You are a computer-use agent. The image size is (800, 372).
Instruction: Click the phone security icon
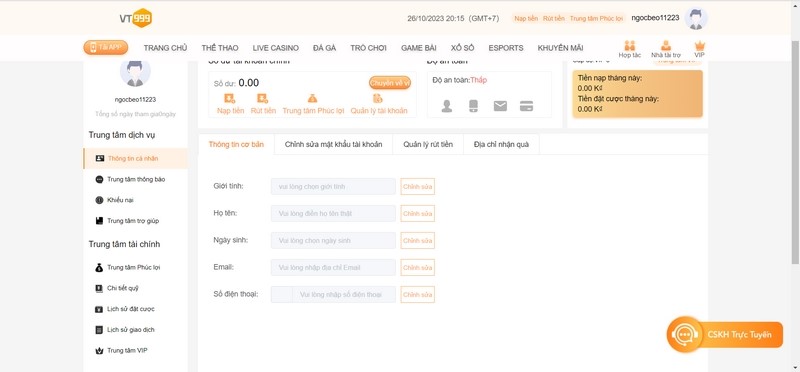click(473, 106)
